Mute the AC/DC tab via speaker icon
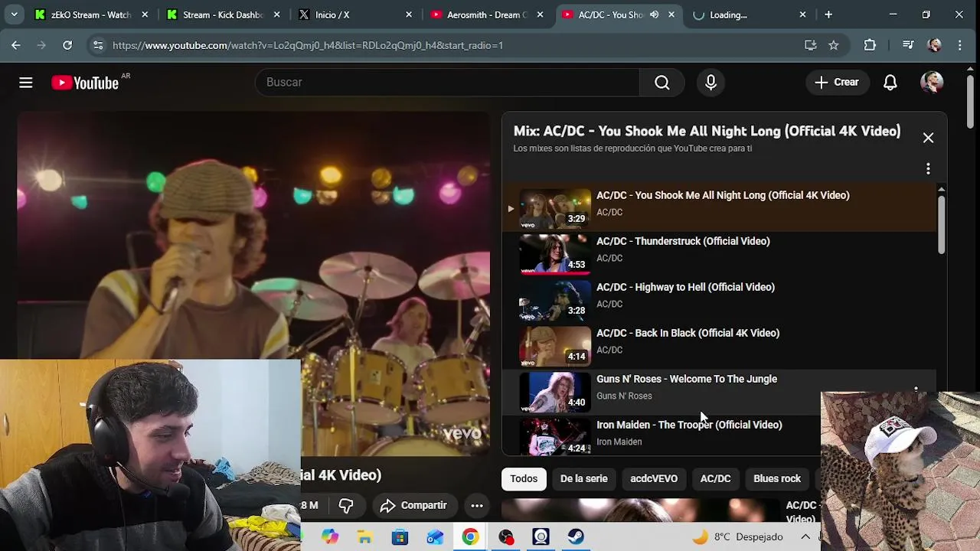The image size is (980, 551). pyautogui.click(x=654, y=15)
